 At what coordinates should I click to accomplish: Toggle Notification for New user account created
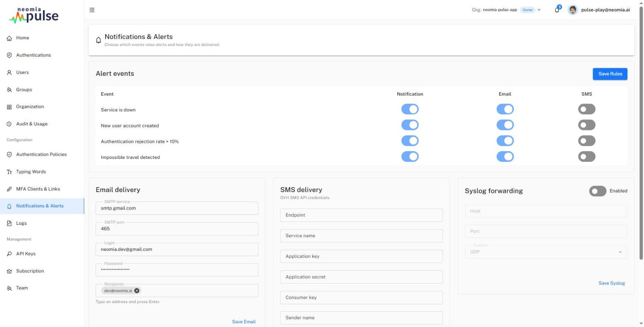point(410,125)
